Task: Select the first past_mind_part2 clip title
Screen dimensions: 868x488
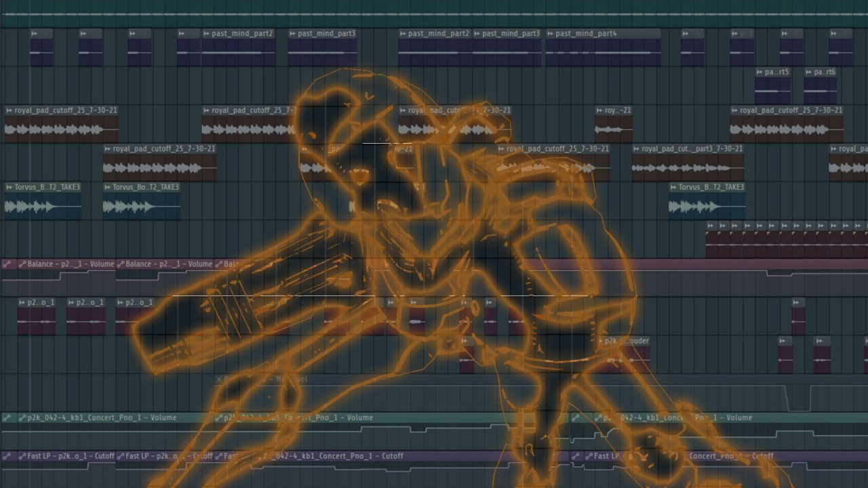Action: point(242,33)
